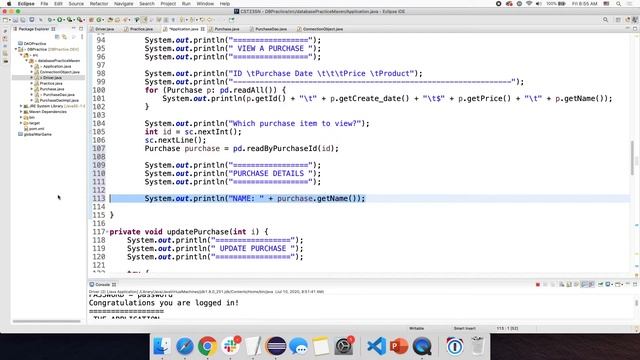Open 1Password from the Dock
This screenshot has height=360, width=640.
point(454,346)
